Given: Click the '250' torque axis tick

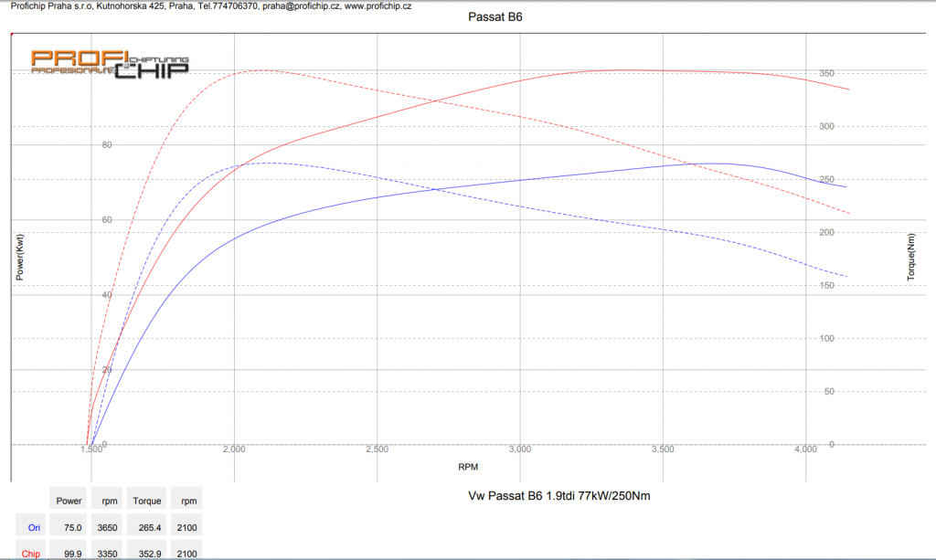Looking at the screenshot, I should (826, 179).
